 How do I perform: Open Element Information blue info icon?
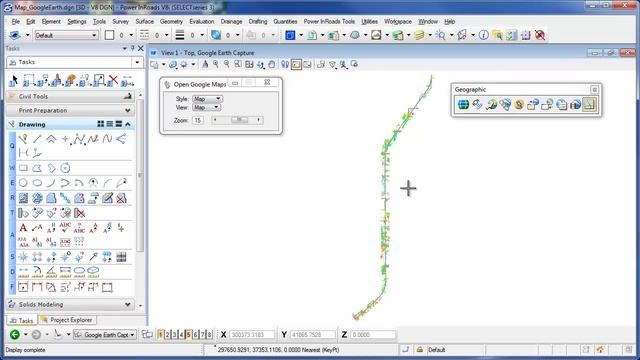[484, 35]
